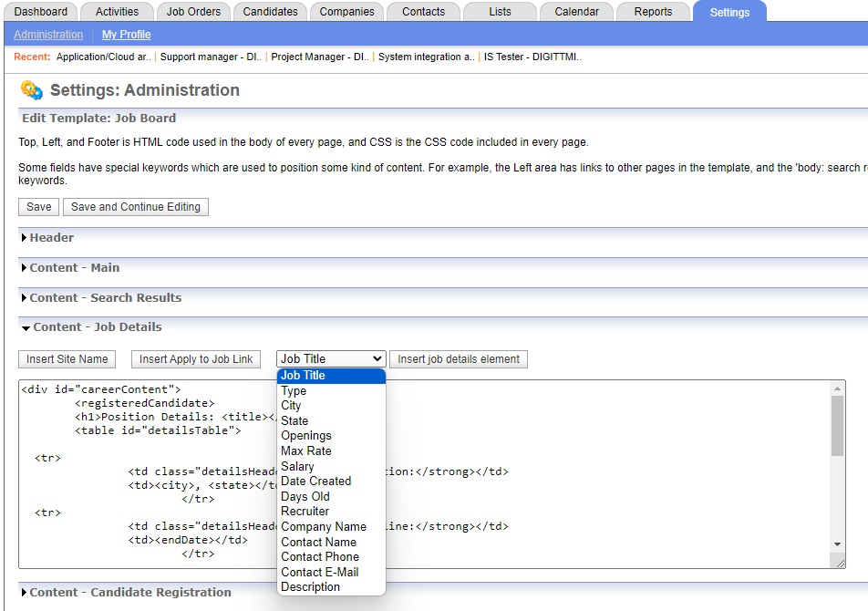The image size is (868, 611).
Task: Expand Content - Search Results section
Action: [x=105, y=298]
